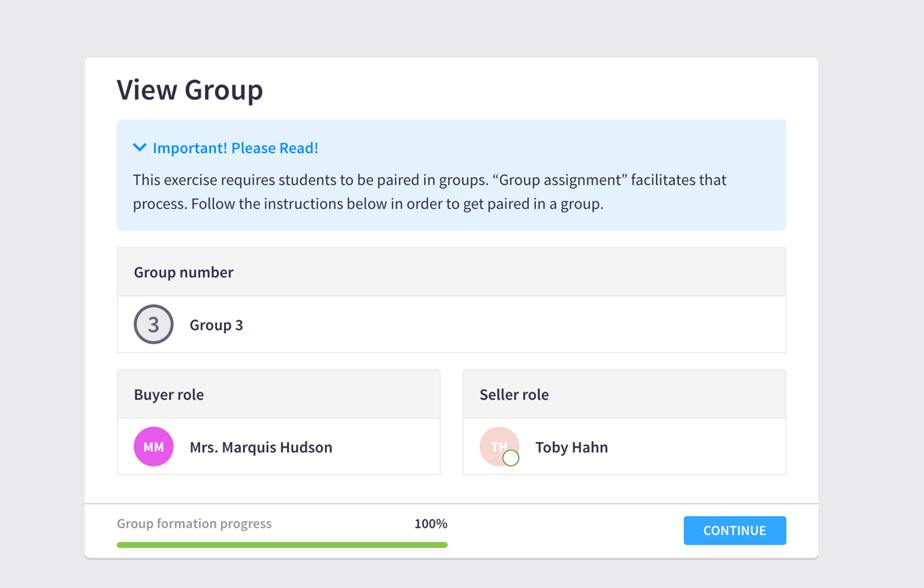
Task: Click the Group 3 number badge
Action: click(154, 325)
